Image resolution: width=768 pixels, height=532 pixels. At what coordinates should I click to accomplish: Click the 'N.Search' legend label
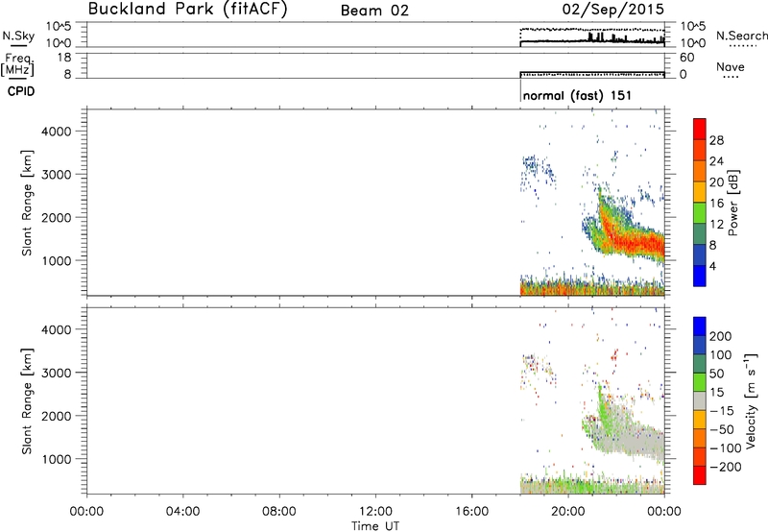[741, 36]
